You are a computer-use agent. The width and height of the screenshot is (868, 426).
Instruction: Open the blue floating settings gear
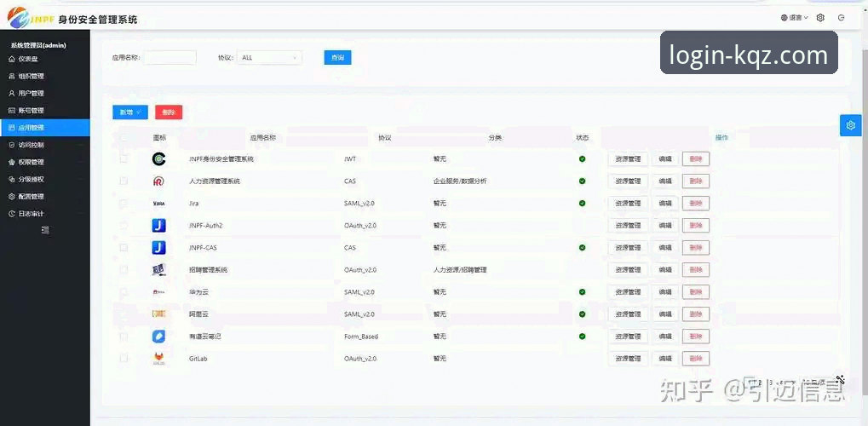coord(851,125)
